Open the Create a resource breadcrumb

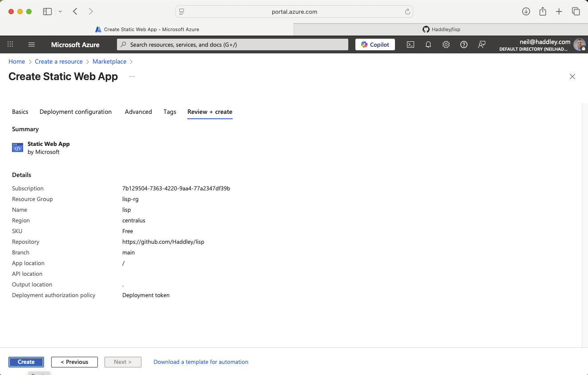pos(59,61)
